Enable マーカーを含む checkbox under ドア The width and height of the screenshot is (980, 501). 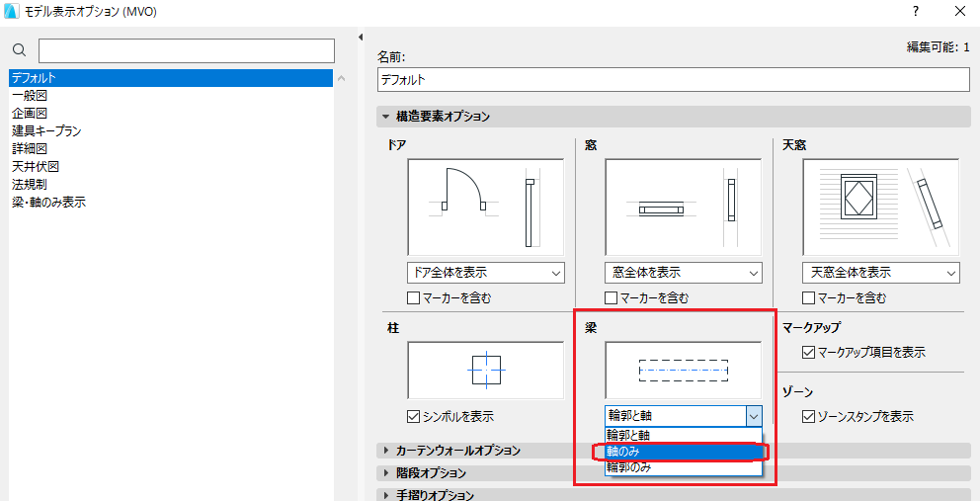point(413,298)
